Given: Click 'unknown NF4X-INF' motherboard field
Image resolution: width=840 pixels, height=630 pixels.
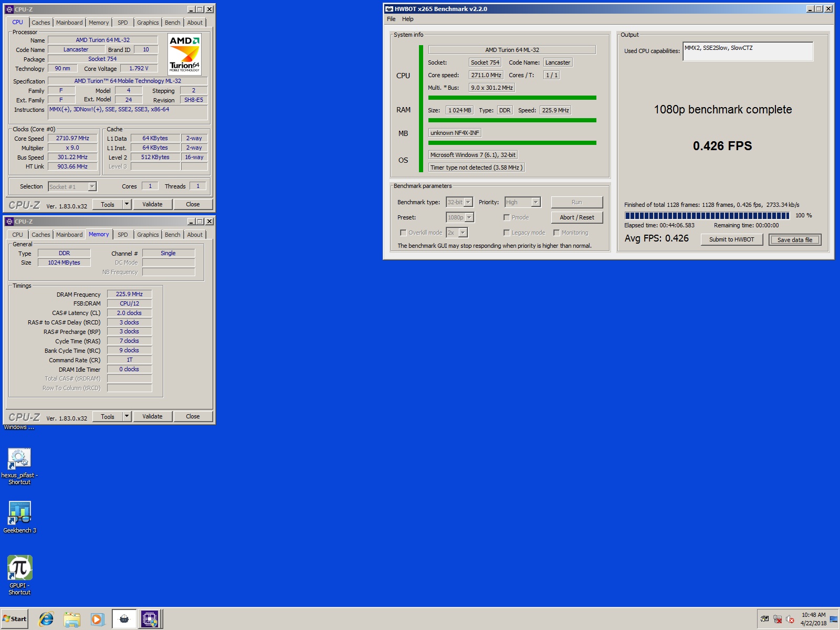Looking at the screenshot, I should pos(455,133).
